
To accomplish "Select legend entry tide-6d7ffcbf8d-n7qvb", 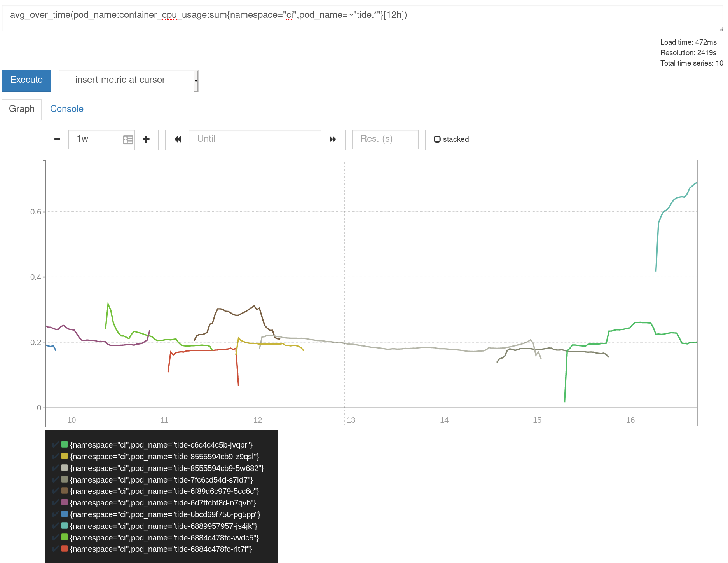I will coord(163,503).
